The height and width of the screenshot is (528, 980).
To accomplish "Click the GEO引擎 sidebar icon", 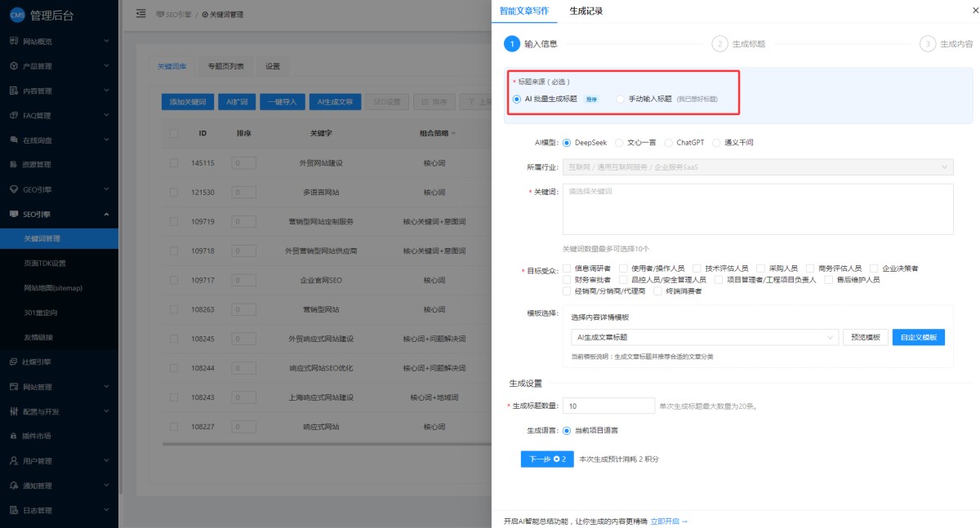I will click(14, 189).
